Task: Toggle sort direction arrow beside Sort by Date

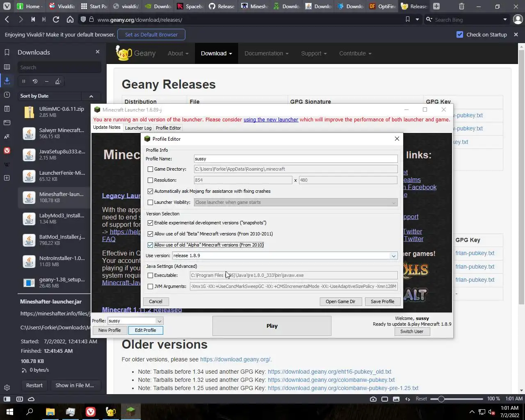Action: [91, 96]
